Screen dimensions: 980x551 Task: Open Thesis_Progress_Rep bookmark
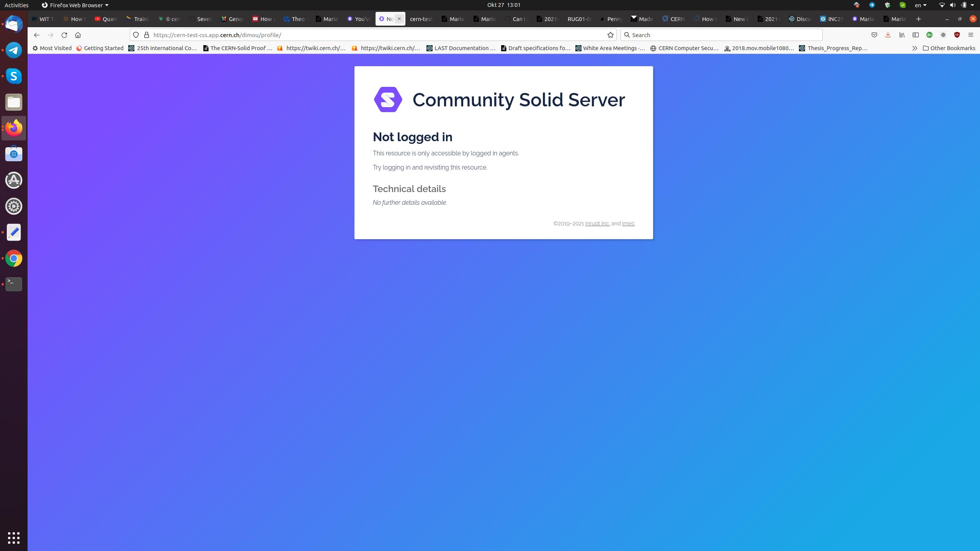[833, 48]
